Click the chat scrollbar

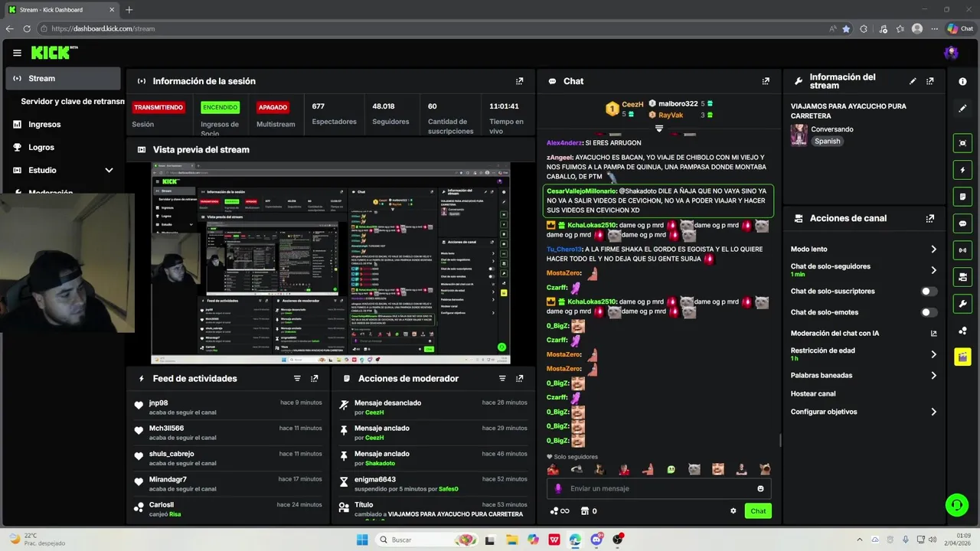(780, 441)
